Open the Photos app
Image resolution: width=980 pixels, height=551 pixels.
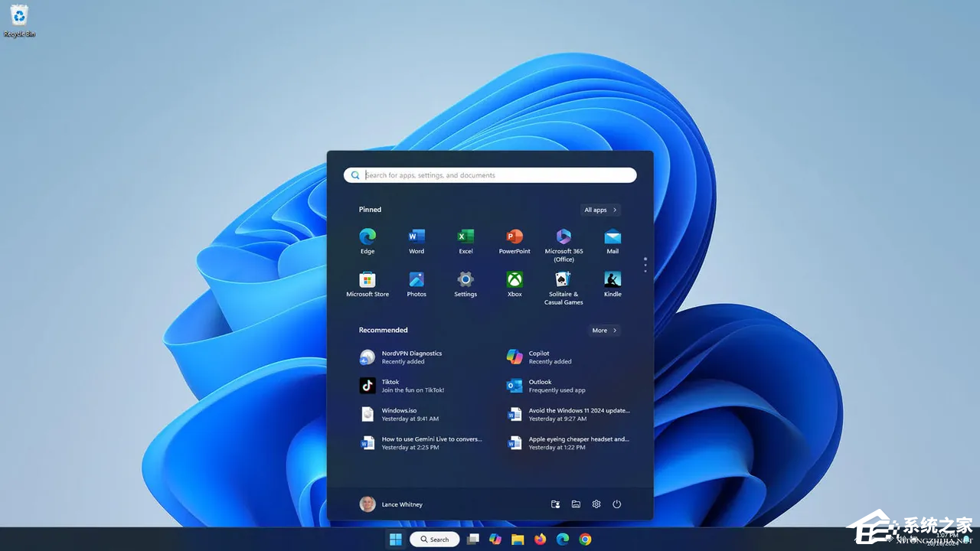(416, 283)
